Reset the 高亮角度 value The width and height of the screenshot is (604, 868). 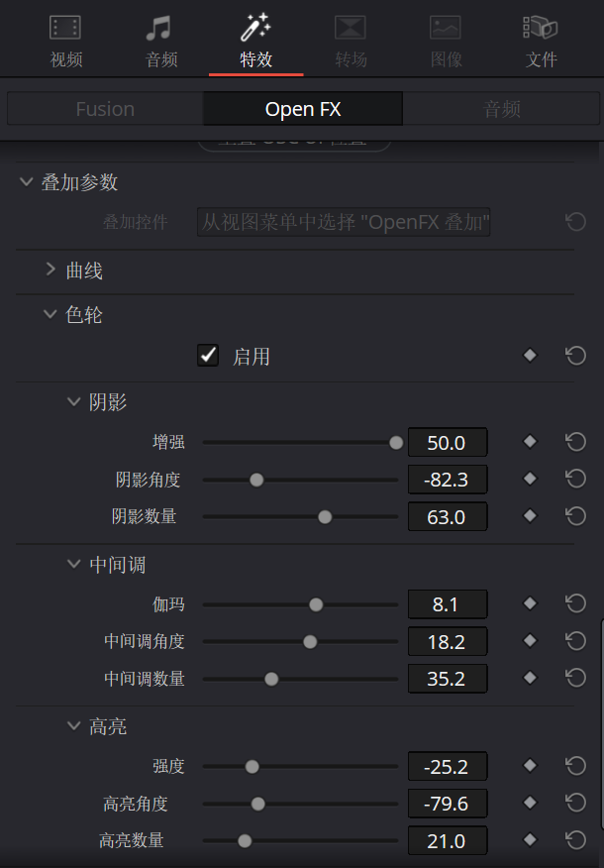coord(576,804)
